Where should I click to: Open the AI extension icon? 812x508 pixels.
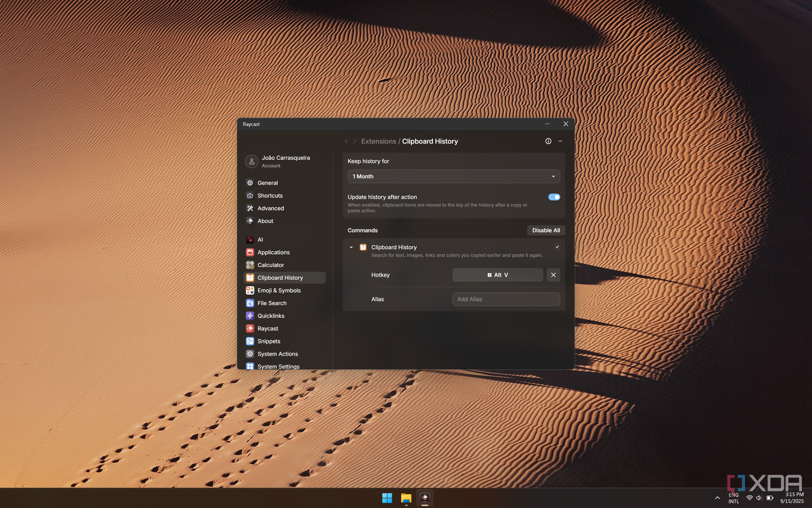coord(250,240)
